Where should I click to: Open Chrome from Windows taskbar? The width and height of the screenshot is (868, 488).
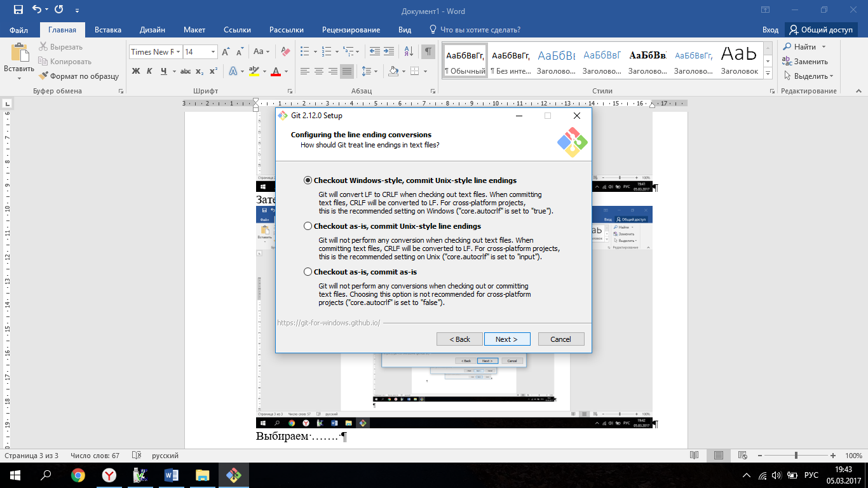tap(78, 475)
